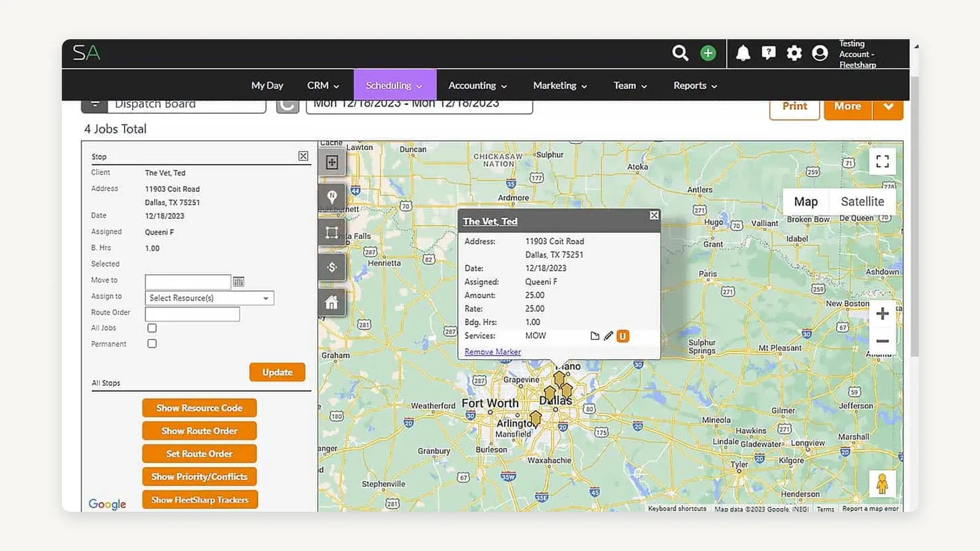Click the Update button

pos(277,372)
